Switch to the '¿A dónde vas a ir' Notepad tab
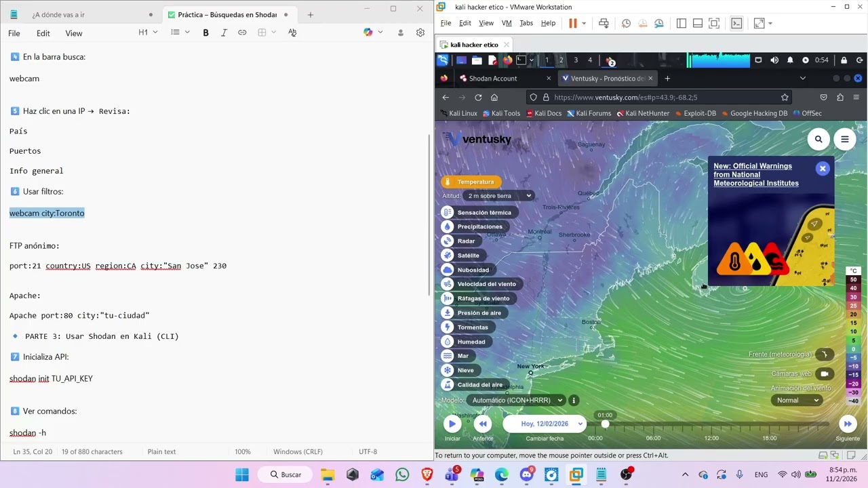This screenshot has width=868, height=488. pos(83,14)
